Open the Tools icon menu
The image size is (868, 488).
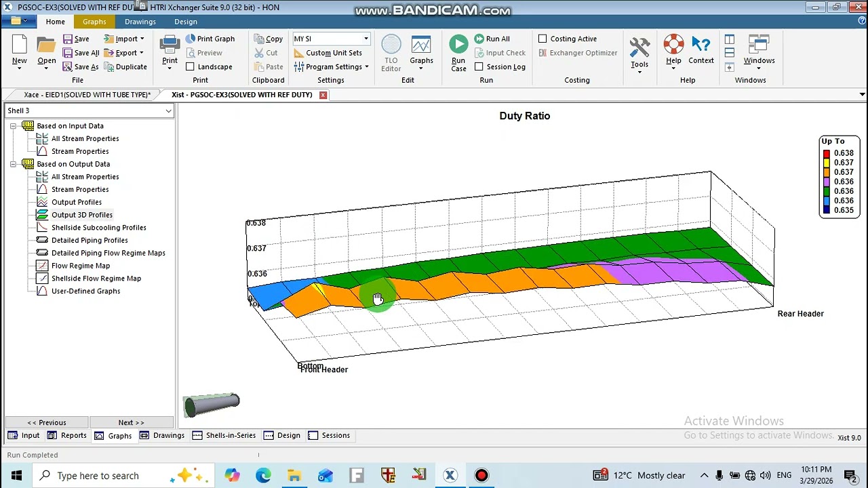[x=639, y=46]
